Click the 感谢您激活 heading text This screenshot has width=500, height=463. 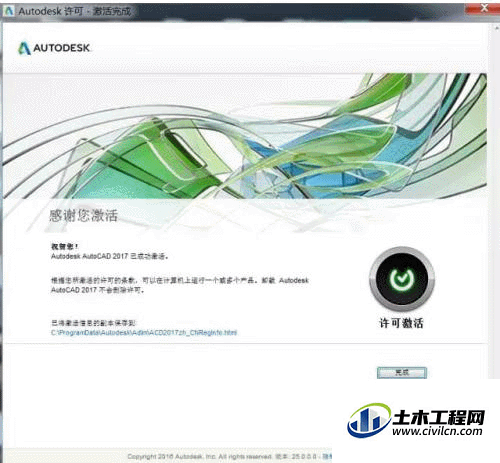[83, 215]
